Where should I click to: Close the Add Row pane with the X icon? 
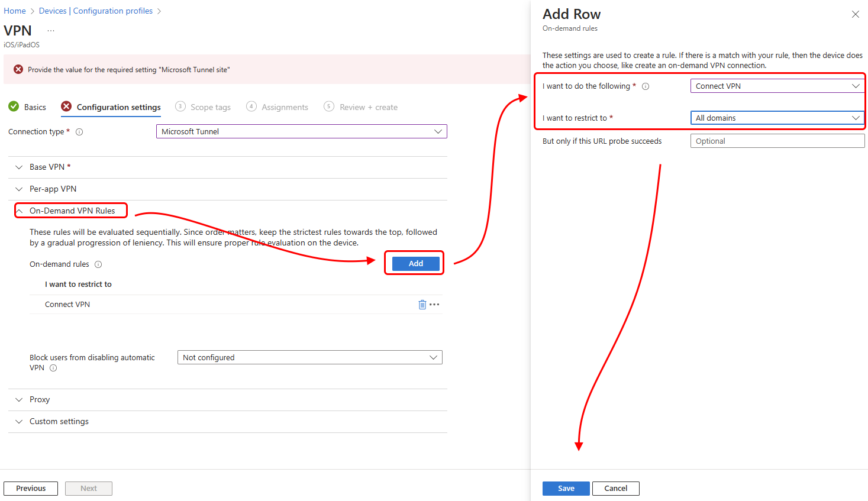(855, 14)
